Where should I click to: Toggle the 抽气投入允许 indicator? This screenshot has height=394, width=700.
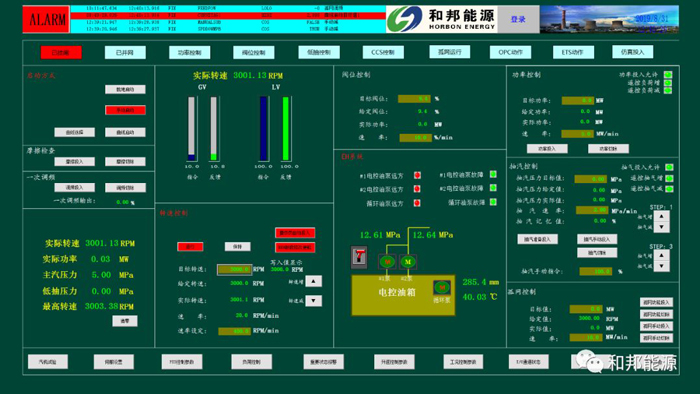pos(669,167)
